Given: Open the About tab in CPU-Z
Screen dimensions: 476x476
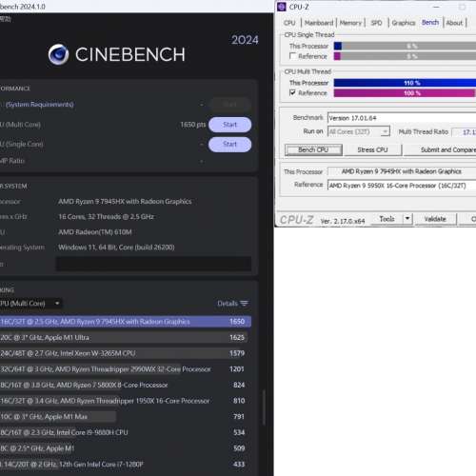Looking at the screenshot, I should (454, 23).
